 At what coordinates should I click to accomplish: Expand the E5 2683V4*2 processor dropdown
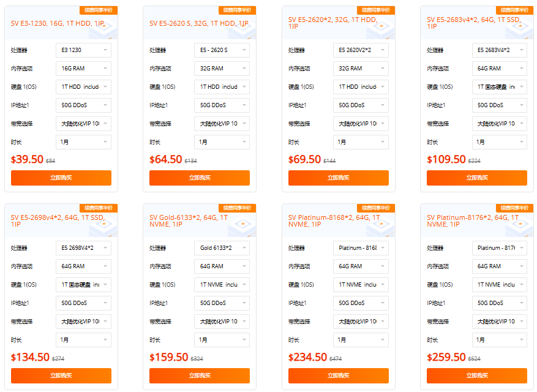pos(500,50)
